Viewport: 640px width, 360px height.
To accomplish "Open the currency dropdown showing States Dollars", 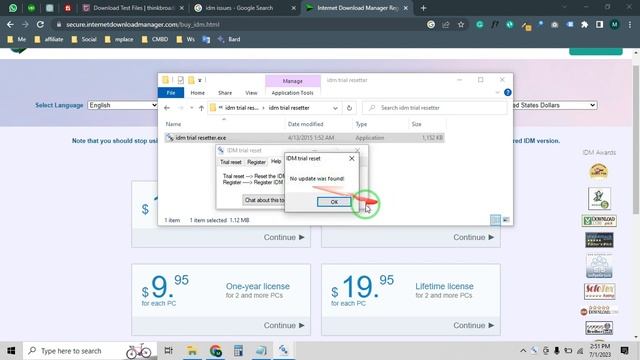I will (555, 105).
